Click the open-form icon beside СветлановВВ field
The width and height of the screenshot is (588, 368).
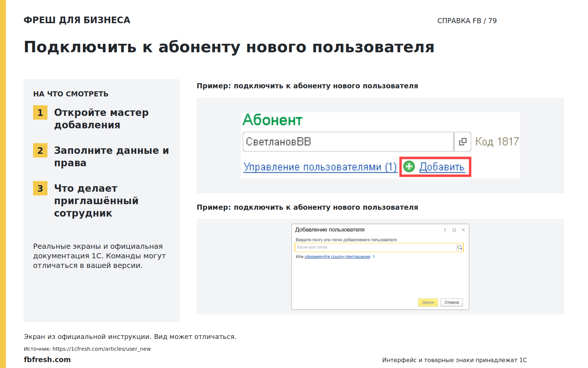(x=463, y=142)
